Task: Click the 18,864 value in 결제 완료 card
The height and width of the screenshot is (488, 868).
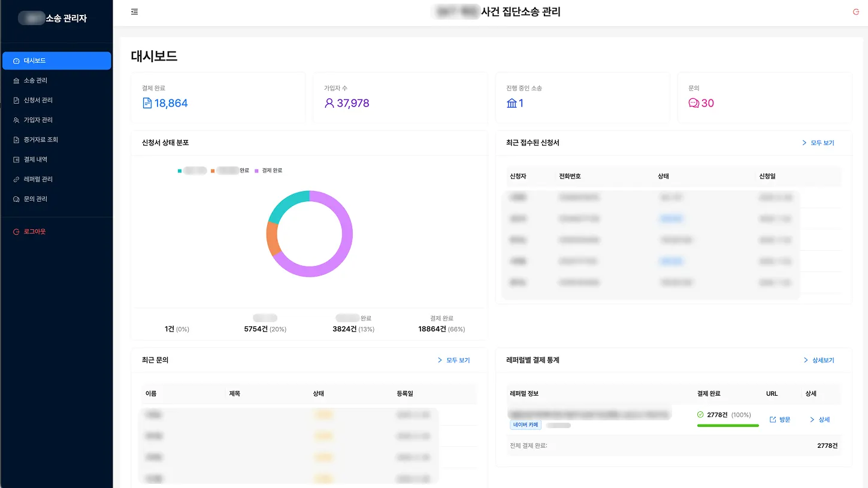Action: click(171, 103)
